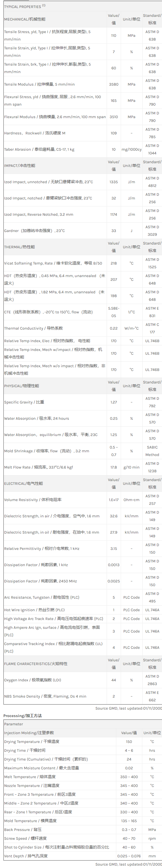Select the FLAME CHARACTERISTICS/火焰特性 header
Viewport: 162px width, 868px height.
tap(36, 664)
